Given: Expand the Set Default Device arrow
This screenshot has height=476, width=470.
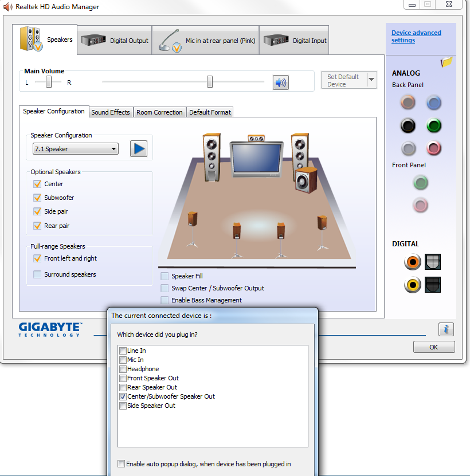Looking at the screenshot, I should [x=371, y=80].
